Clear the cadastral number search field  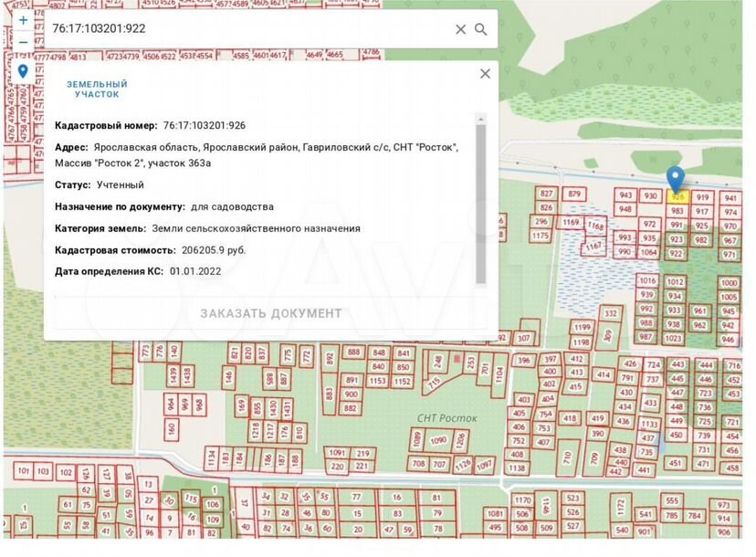point(461,29)
